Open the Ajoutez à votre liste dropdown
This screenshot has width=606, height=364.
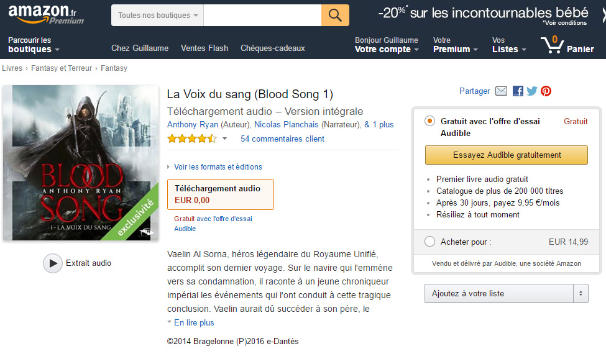tap(506, 293)
